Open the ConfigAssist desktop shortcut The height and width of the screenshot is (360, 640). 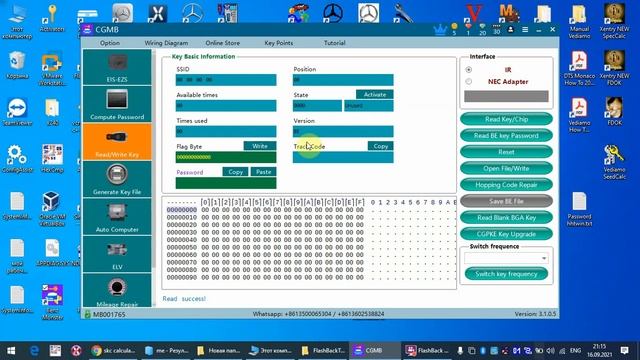click(17, 158)
